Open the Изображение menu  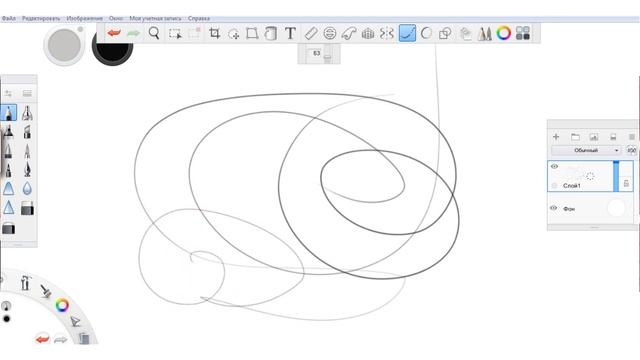click(84, 18)
